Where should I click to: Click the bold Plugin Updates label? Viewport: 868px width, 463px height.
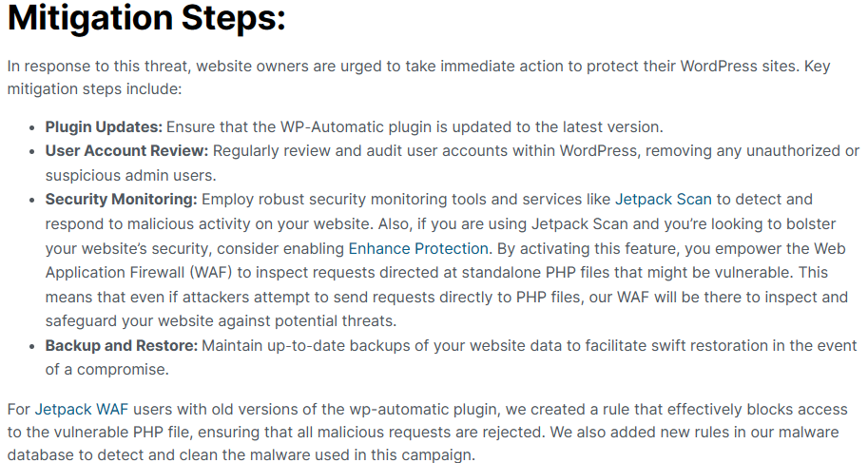click(x=104, y=126)
